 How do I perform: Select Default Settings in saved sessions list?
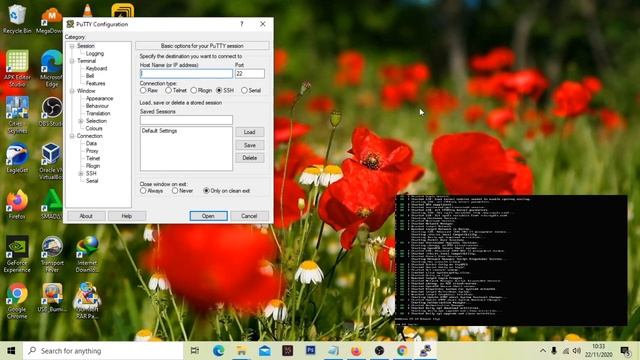tap(160, 131)
